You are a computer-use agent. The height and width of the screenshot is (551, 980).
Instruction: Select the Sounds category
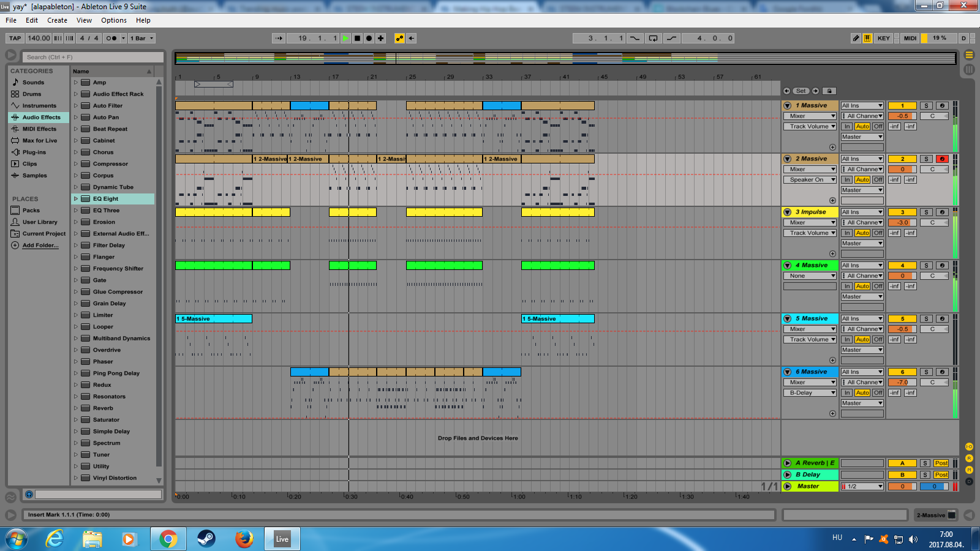coord(33,83)
